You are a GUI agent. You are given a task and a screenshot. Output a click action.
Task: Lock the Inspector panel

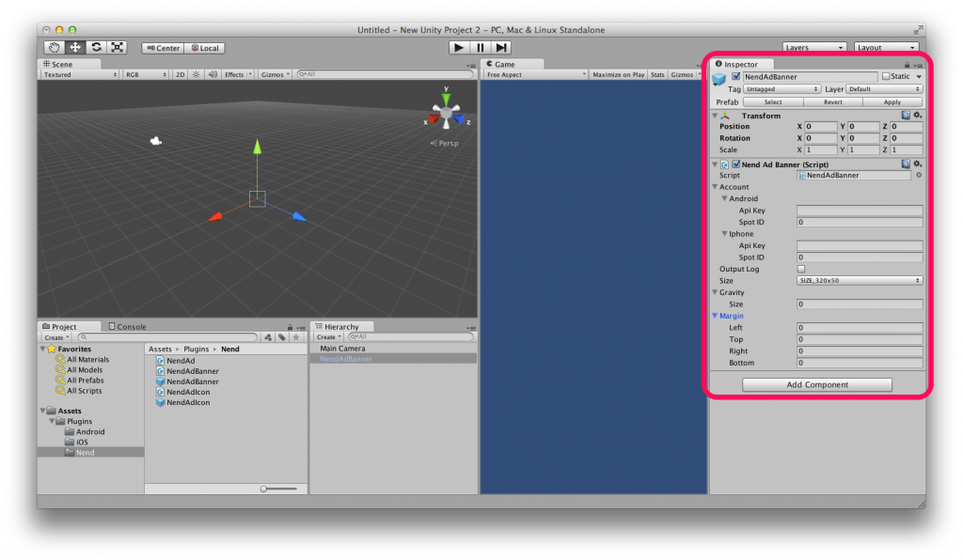[907, 65]
